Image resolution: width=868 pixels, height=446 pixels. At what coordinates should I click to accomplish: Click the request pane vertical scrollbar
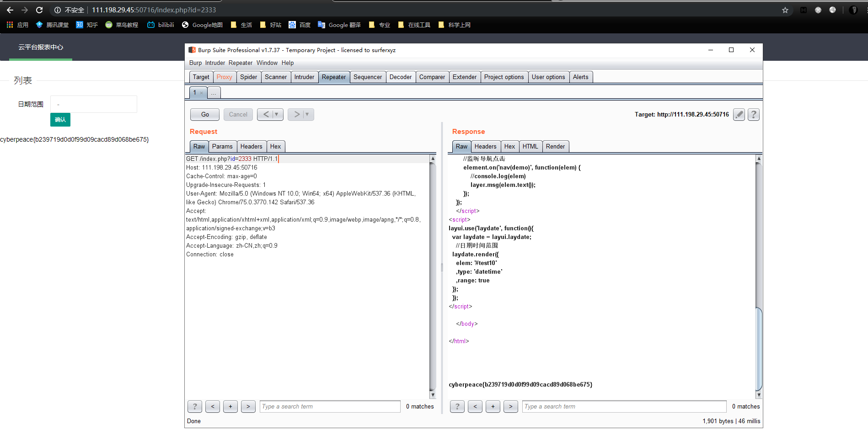click(x=433, y=276)
